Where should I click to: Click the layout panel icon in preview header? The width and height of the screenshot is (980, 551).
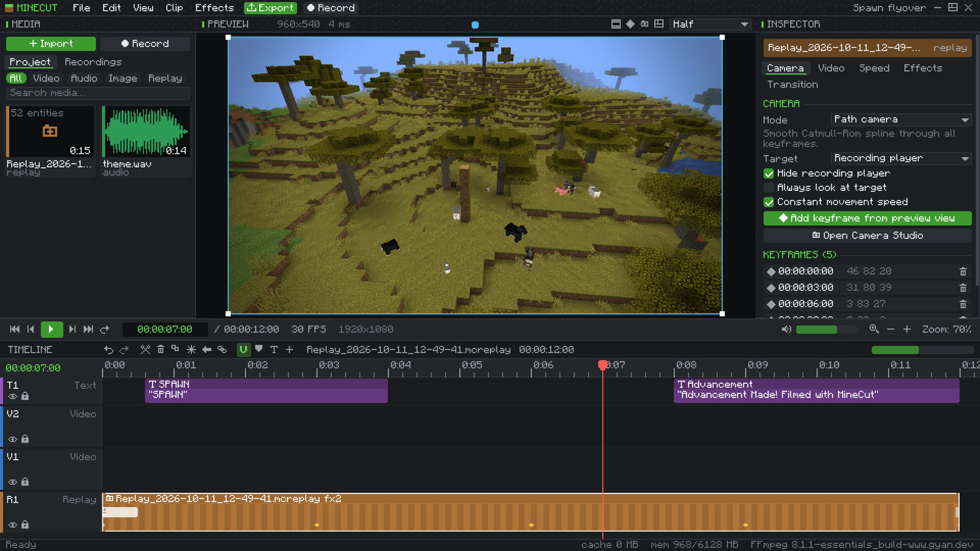[x=659, y=24]
